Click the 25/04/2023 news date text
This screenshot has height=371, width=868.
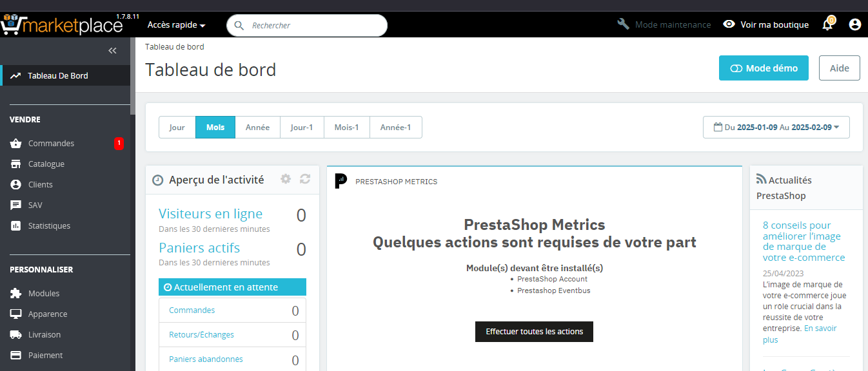782,273
